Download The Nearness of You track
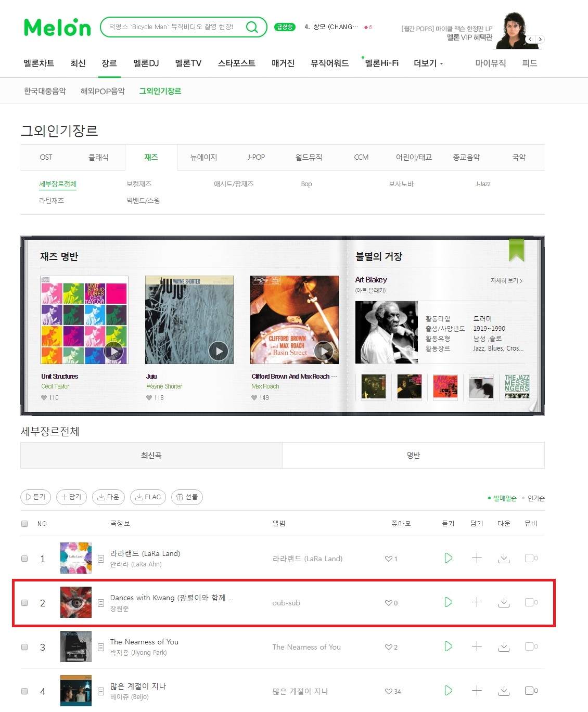 (x=504, y=646)
